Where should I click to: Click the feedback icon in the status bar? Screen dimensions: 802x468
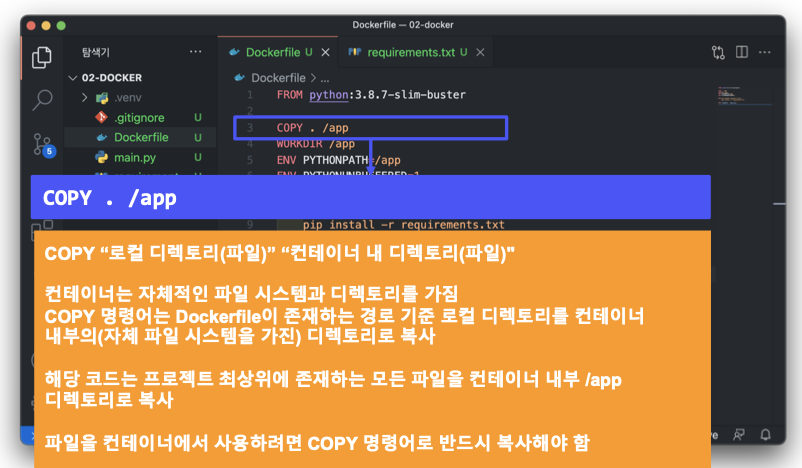tap(739, 435)
